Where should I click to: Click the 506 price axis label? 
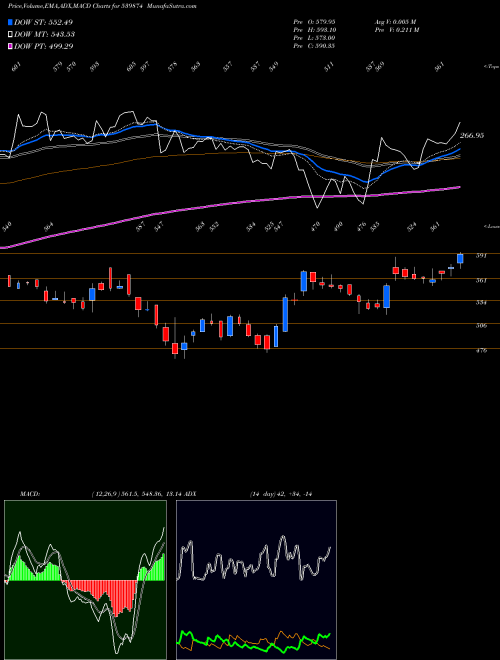click(x=481, y=325)
